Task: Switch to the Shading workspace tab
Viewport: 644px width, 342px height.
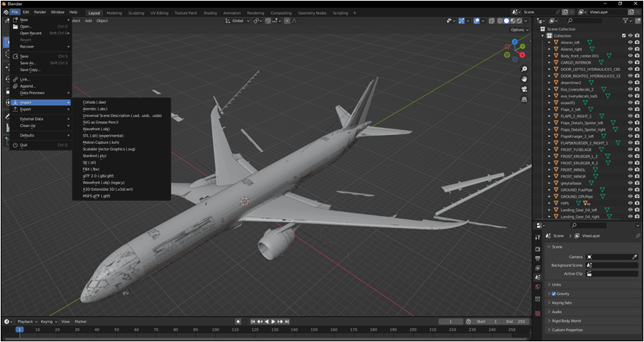Action: point(210,12)
